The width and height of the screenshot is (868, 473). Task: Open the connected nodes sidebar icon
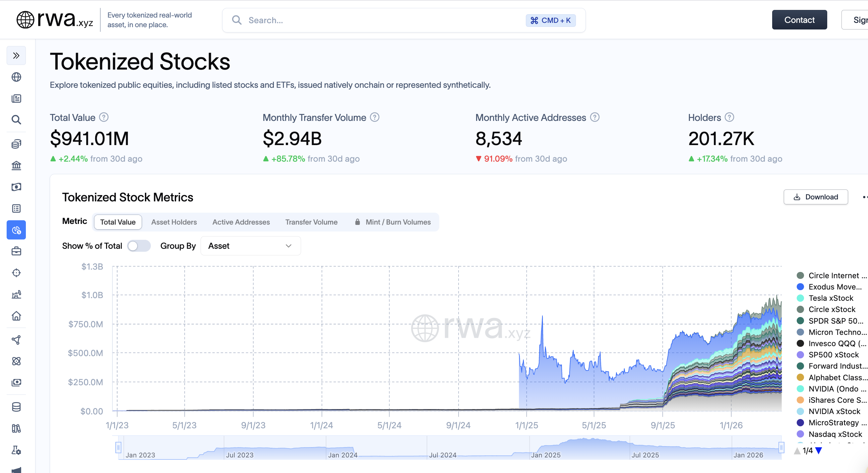point(16,340)
